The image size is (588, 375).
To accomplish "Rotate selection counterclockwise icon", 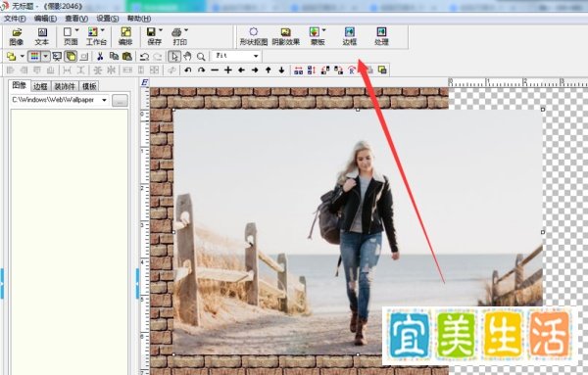I will pos(188,70).
